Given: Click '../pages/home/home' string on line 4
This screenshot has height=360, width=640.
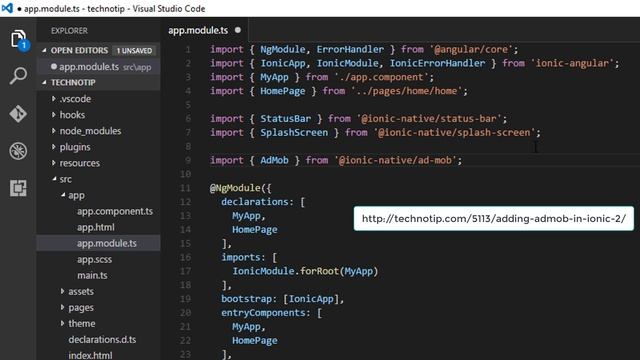Looking at the screenshot, I should point(407,91).
